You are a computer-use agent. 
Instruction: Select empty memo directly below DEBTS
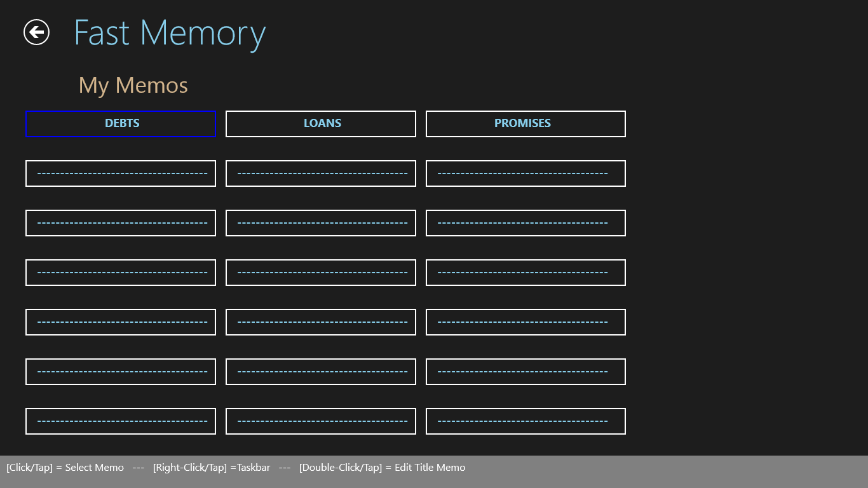121,173
